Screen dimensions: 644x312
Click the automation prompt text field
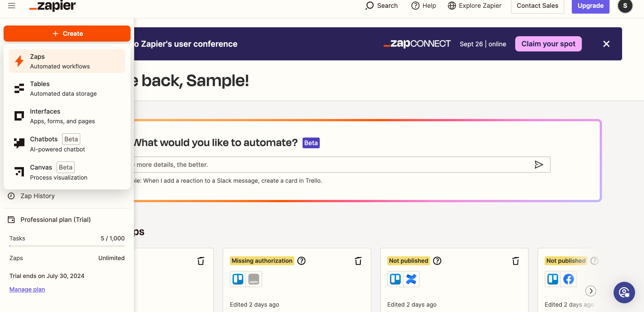coord(327,165)
